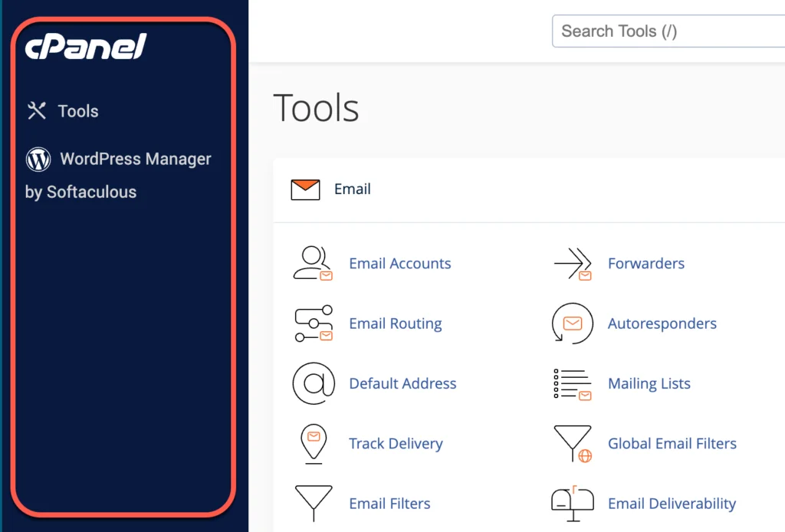Image resolution: width=785 pixels, height=532 pixels.
Task: Click the Track Delivery pin icon
Action: (314, 444)
